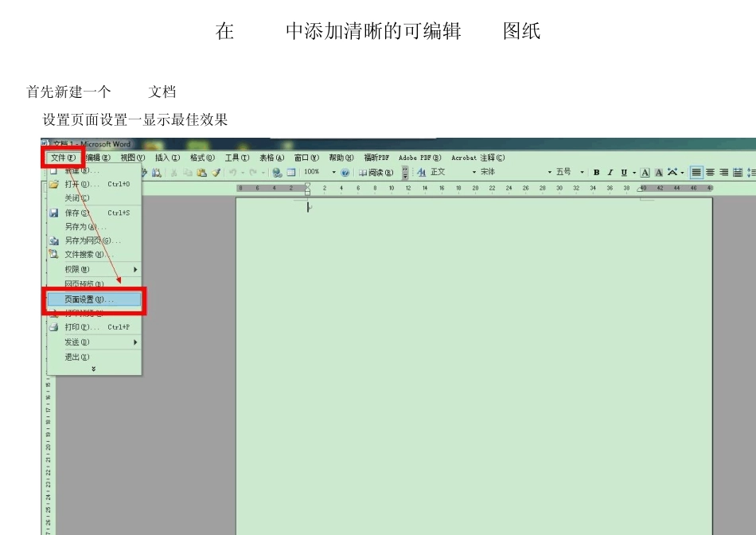Open the 编辑 (Edit) menu
Viewport: 756px width, 535px height.
click(99, 158)
